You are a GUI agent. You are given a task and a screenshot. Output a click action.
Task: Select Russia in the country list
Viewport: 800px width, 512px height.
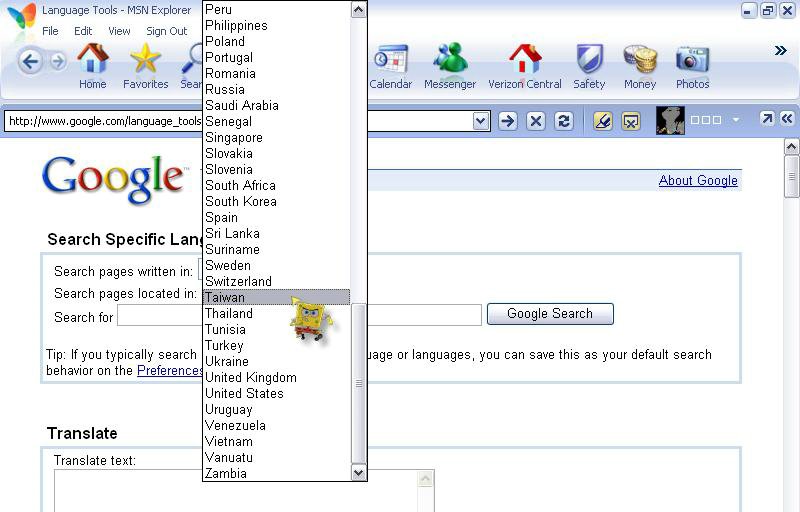point(276,89)
